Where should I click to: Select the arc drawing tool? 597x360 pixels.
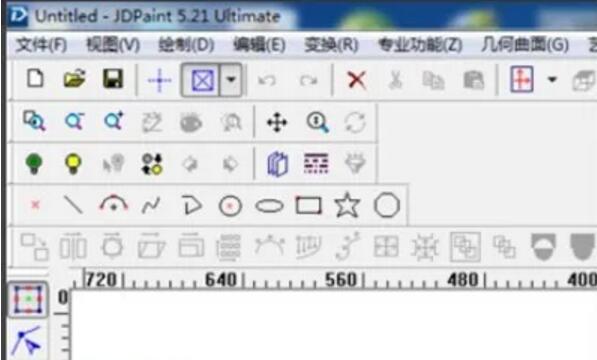[113, 204]
